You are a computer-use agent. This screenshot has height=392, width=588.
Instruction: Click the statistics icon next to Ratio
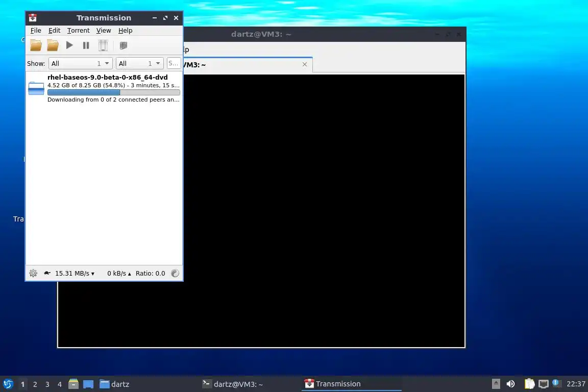pyautogui.click(x=175, y=273)
